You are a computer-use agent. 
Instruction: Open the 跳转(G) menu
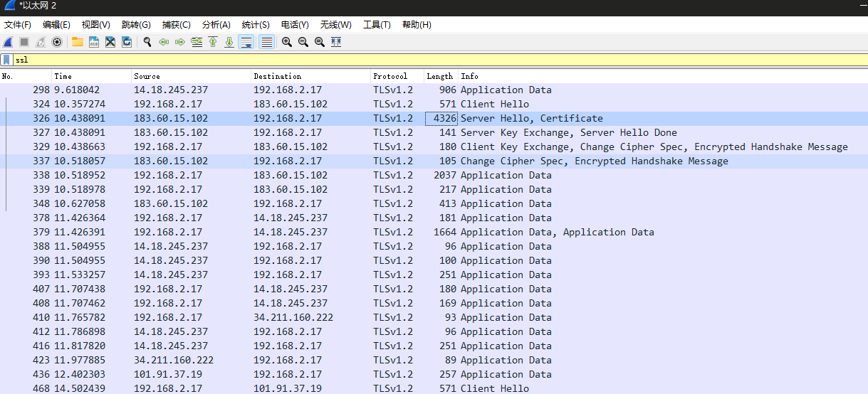point(136,25)
